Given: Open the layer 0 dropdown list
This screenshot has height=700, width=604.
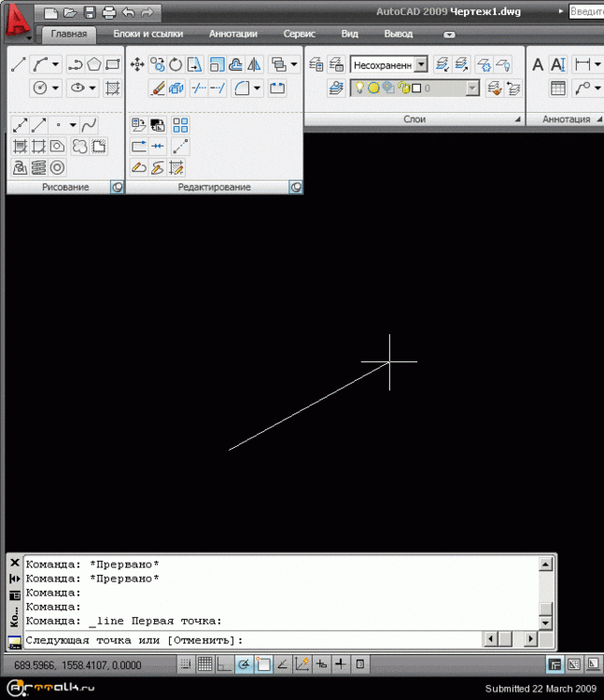Looking at the screenshot, I should tap(472, 88).
